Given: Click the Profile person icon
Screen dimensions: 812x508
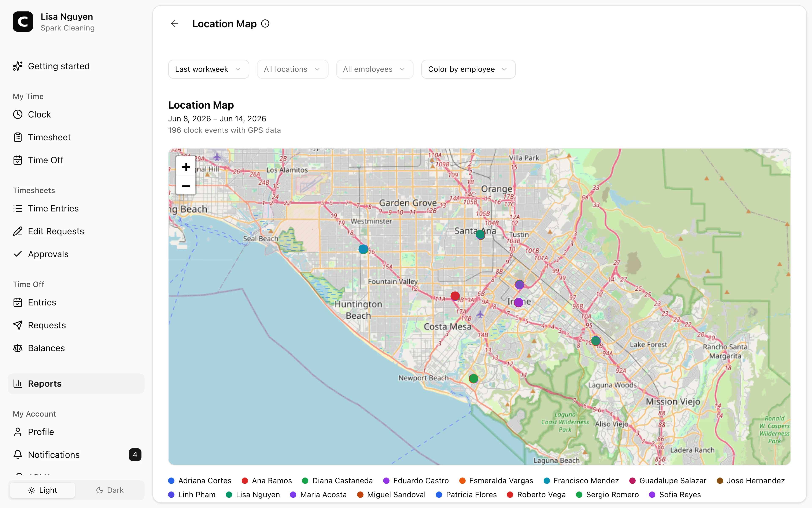Looking at the screenshot, I should click(18, 432).
